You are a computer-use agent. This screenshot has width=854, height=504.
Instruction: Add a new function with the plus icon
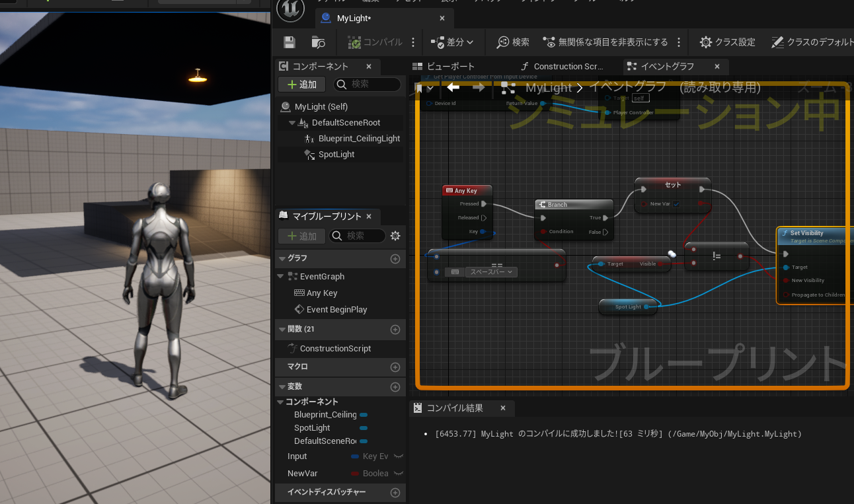pos(395,330)
